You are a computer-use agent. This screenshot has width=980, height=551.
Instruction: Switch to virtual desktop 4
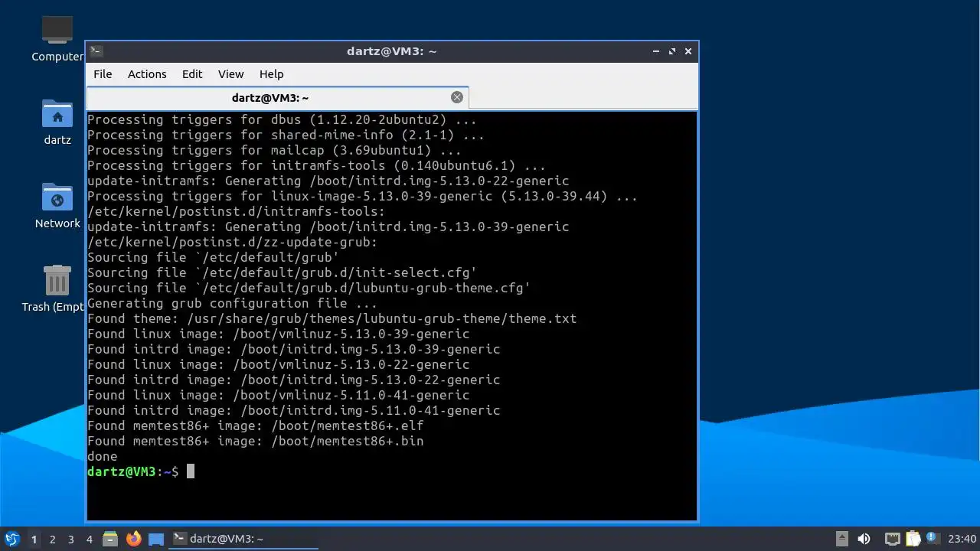click(90, 540)
